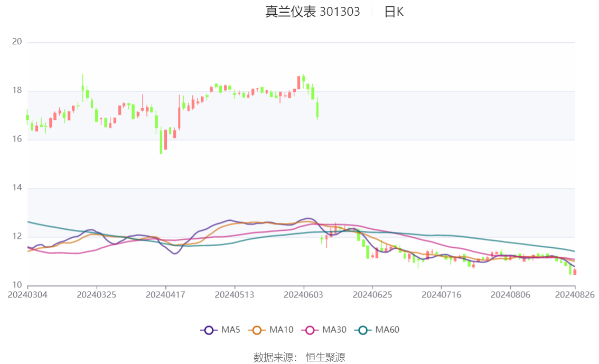Screen dimensions: 599x364
Task: Open the 恒生聚源 data source text
Action: [x=325, y=358]
